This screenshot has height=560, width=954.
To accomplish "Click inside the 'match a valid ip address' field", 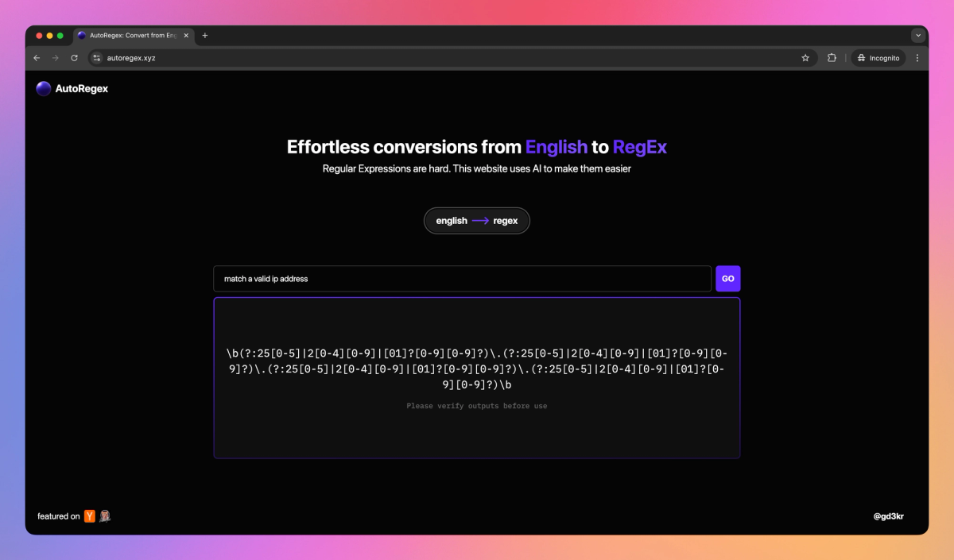I will point(461,278).
